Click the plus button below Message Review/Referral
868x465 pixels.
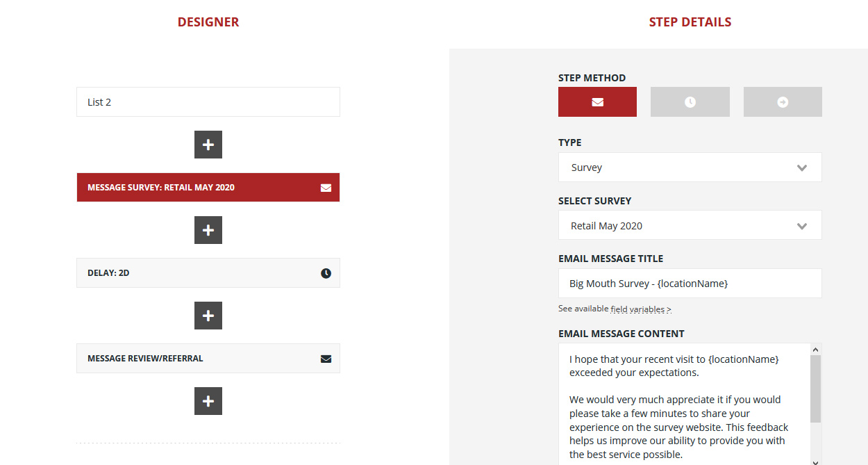coord(208,401)
